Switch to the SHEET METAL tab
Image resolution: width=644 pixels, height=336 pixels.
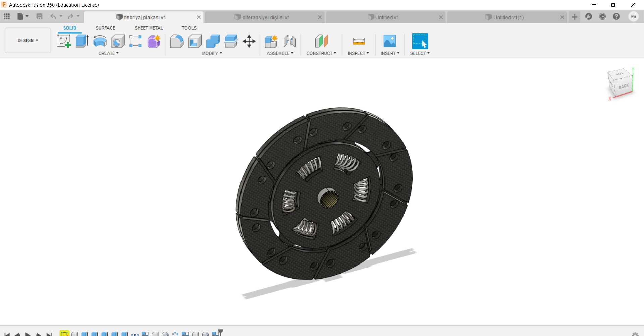(x=149, y=28)
